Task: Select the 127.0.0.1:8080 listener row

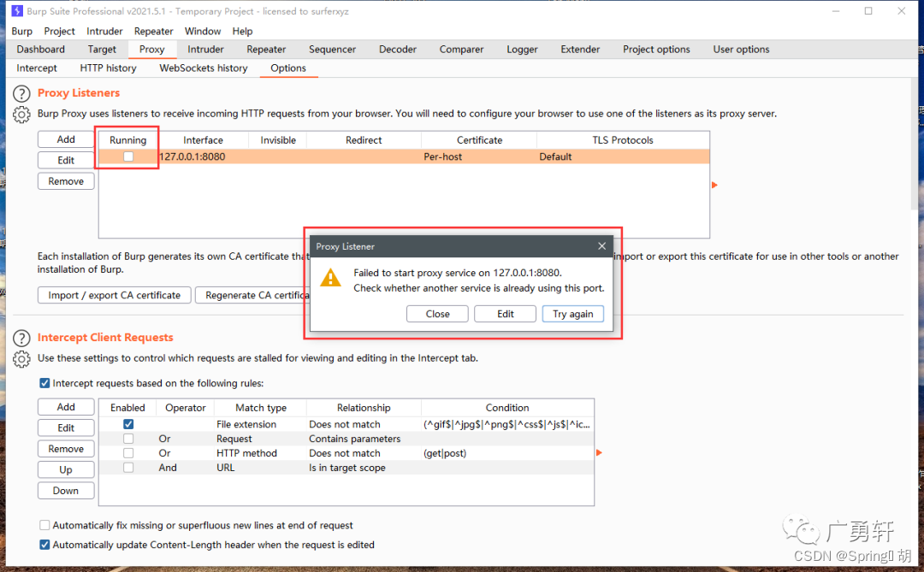Action: (404, 156)
